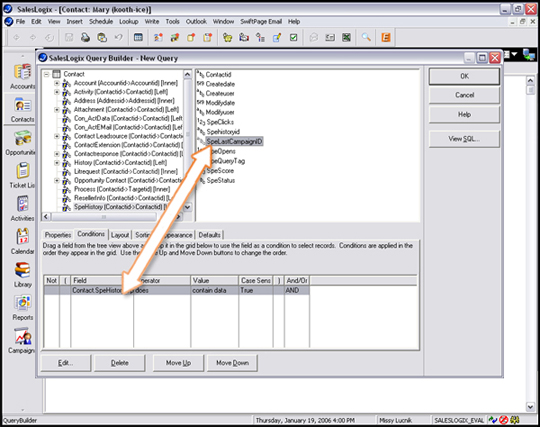The image size is (540, 427).
Task: Click the people icon with red star
Action: tap(158, 37)
